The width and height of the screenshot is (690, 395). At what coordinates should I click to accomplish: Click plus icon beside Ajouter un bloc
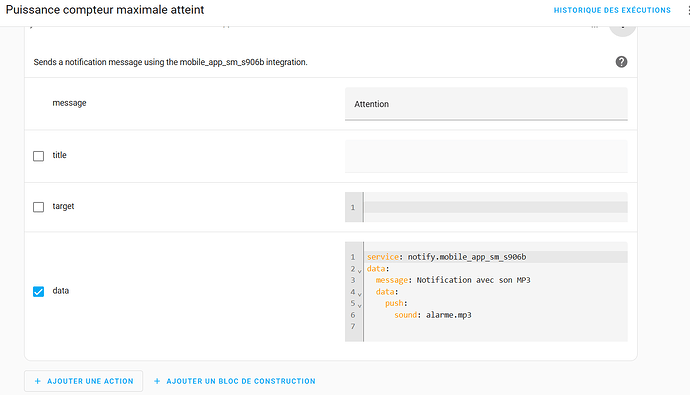pos(157,381)
